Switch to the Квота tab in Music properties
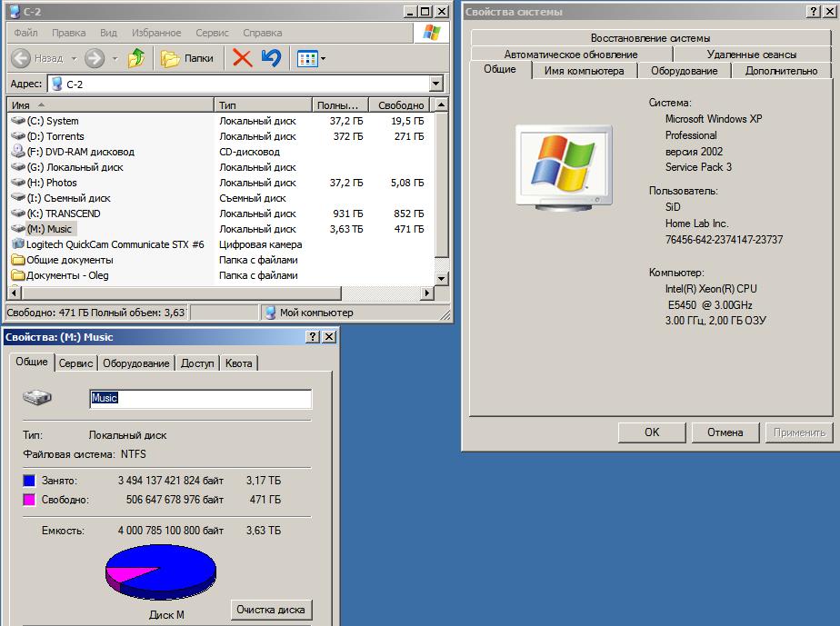This screenshot has width=840, height=626. pos(239,363)
